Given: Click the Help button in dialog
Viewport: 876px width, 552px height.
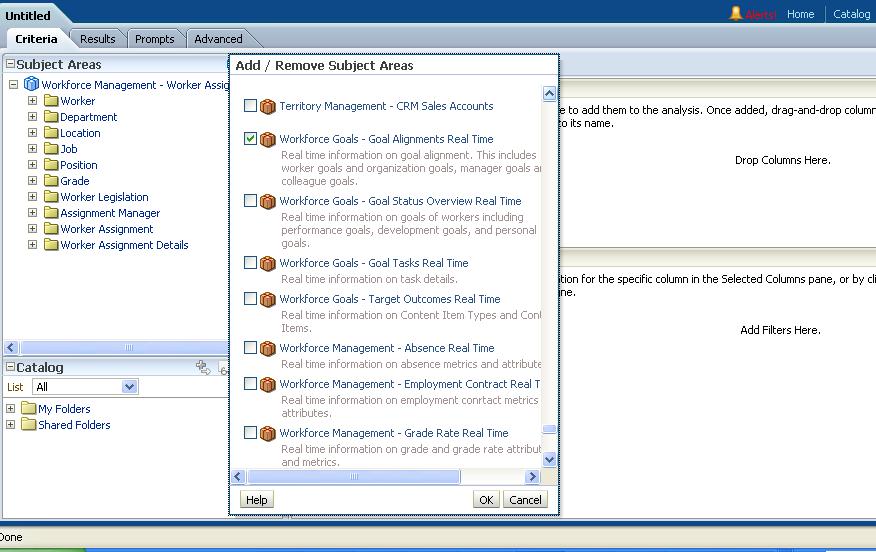Looking at the screenshot, I should coord(257,499).
